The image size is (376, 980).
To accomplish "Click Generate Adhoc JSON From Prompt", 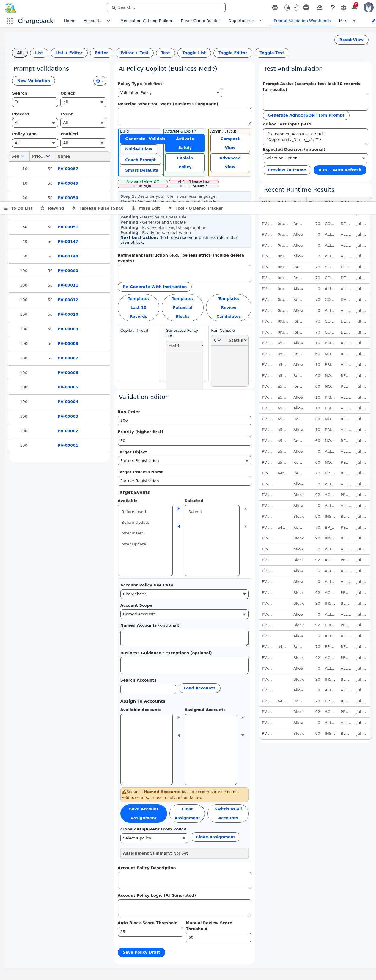I will [306, 115].
